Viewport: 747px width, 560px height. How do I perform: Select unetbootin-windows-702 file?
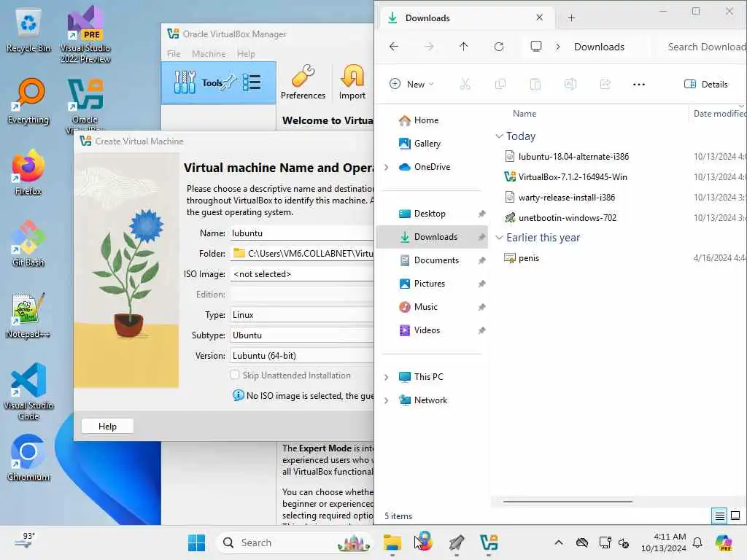click(567, 218)
